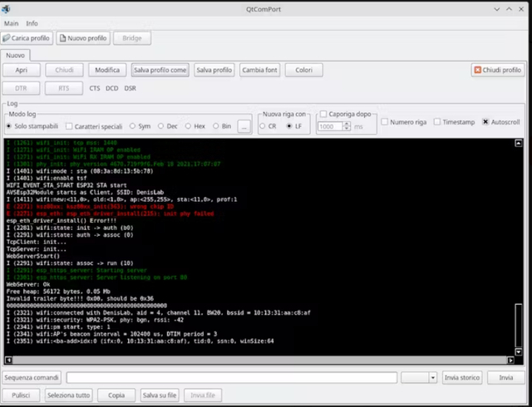
Task: Open the Colori settings
Action: (x=303, y=70)
